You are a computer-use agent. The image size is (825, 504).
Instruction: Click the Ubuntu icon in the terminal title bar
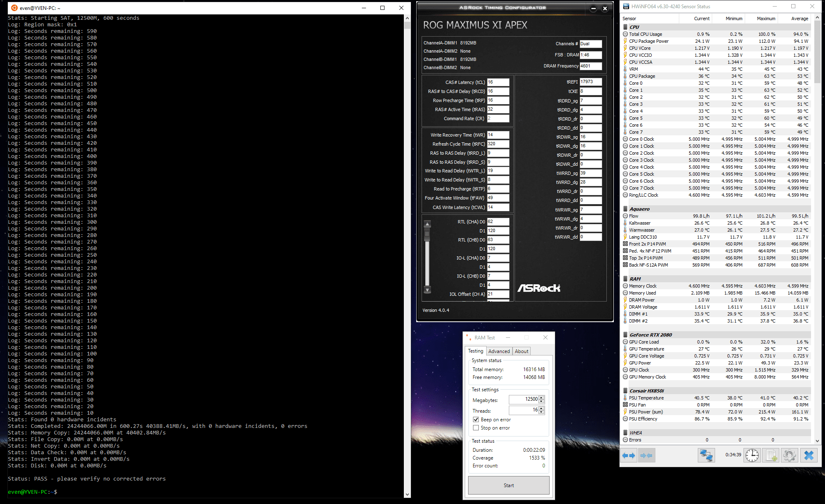click(14, 8)
